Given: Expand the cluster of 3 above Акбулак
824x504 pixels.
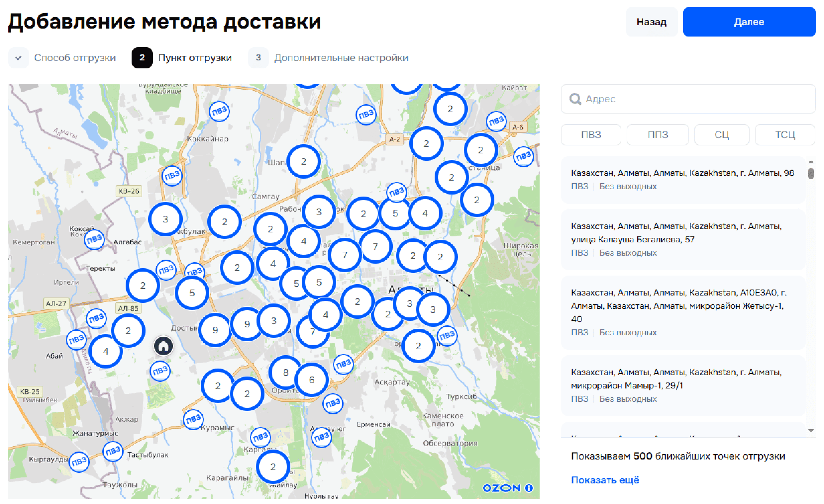Looking at the screenshot, I should pyautogui.click(x=165, y=219).
